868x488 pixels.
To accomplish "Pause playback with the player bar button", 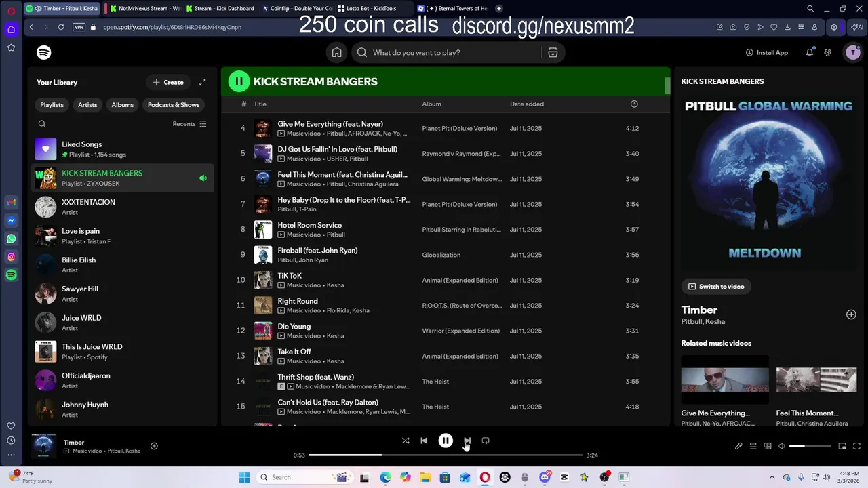I will tap(446, 441).
